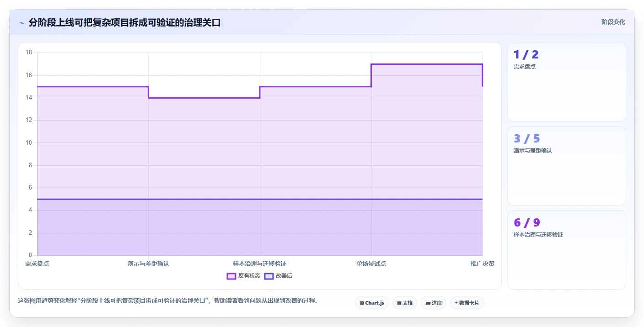Click the lightning icon beside the title
Screen dimensions: 644x327
pos(21,23)
